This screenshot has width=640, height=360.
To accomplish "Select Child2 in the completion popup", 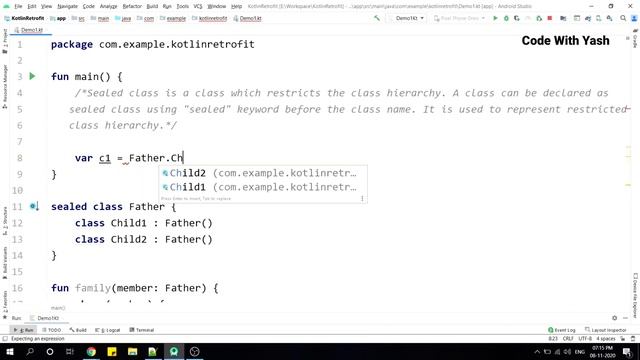I will pos(262,173).
